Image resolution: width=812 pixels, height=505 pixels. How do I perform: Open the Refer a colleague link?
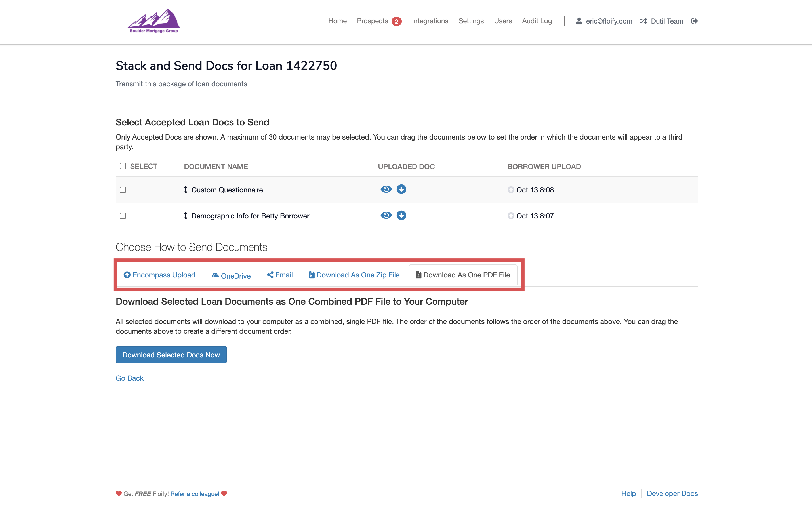click(195, 494)
